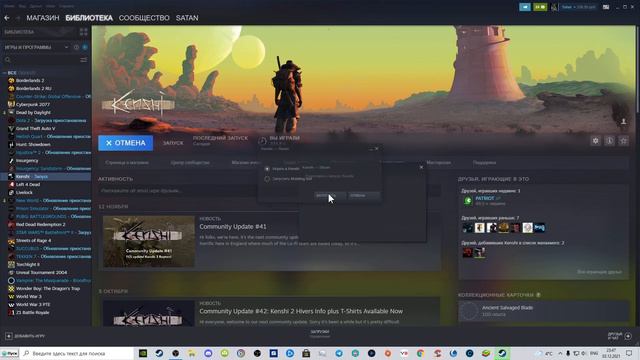
Task: Expand the ИГРЫ И ПРОГРАММЫ dropdown
Action: (67, 47)
